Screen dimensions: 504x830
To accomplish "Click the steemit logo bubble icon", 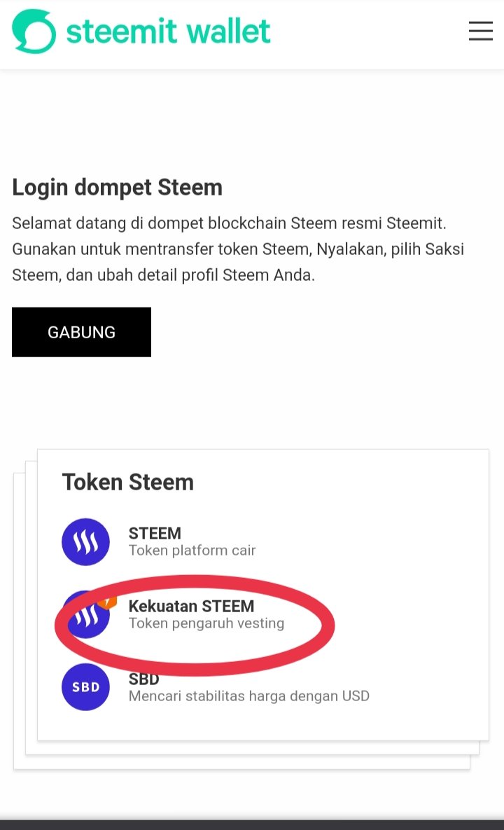I will [x=34, y=32].
